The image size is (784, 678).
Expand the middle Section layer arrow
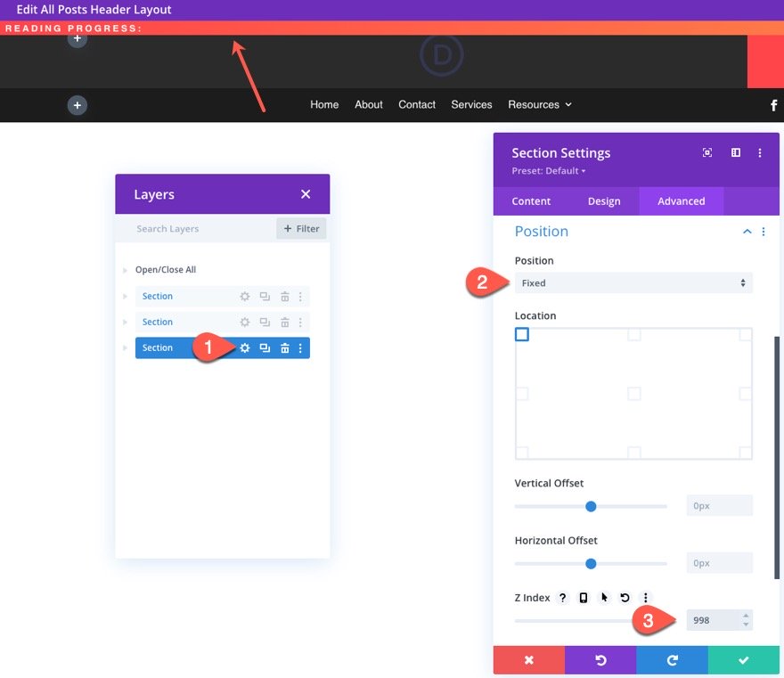(x=125, y=322)
